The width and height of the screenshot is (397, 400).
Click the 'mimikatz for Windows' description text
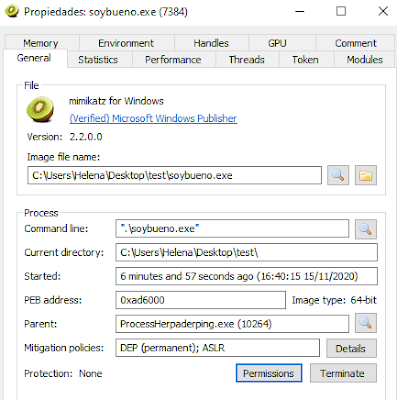(116, 101)
